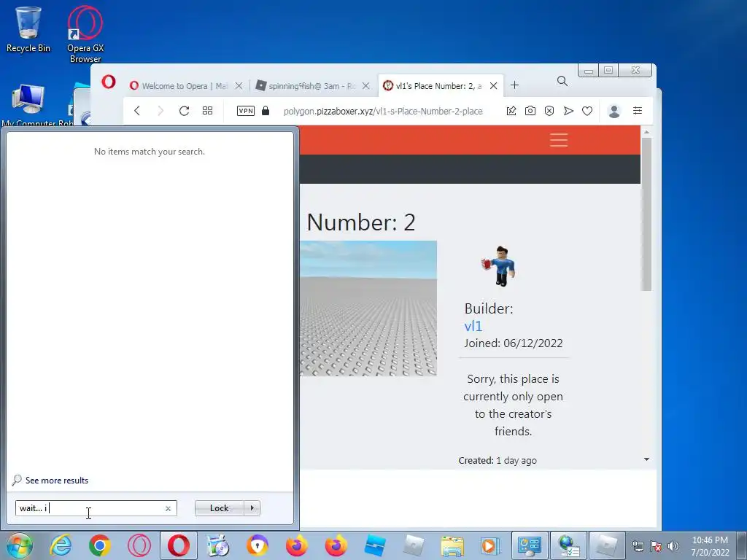The image size is (747, 560).
Task: Click the Show desktop button on the taskbar
Action: click(742, 545)
